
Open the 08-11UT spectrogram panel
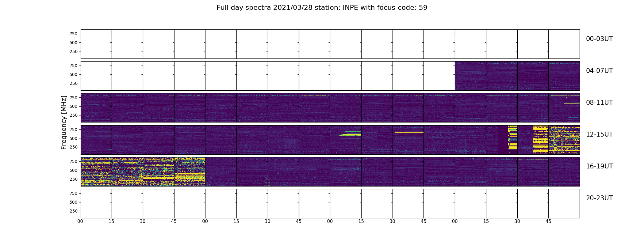pyautogui.click(x=330, y=108)
